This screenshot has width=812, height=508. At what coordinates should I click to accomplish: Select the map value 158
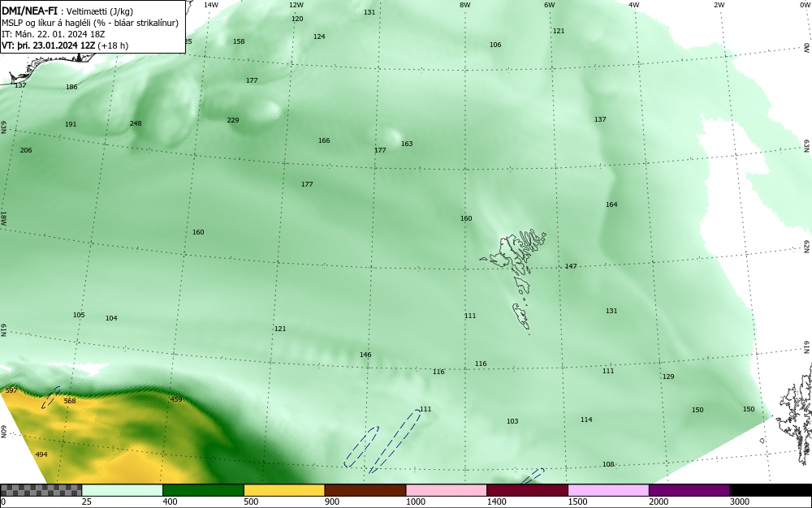[239, 41]
